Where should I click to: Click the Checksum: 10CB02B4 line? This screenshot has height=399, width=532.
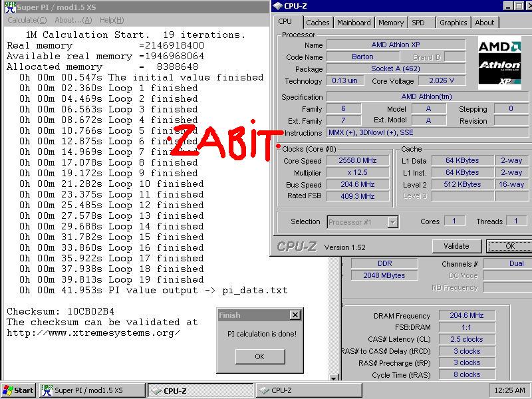tap(61, 311)
